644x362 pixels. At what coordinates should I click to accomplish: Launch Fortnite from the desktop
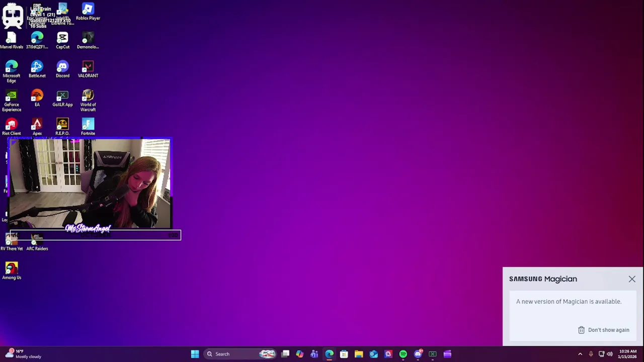pyautogui.click(x=88, y=127)
